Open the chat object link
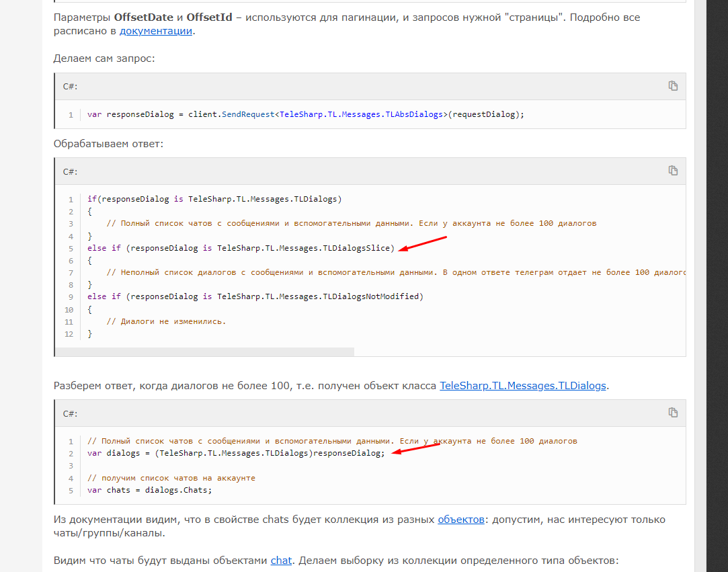Viewport: 728px width, 572px height. tap(281, 560)
